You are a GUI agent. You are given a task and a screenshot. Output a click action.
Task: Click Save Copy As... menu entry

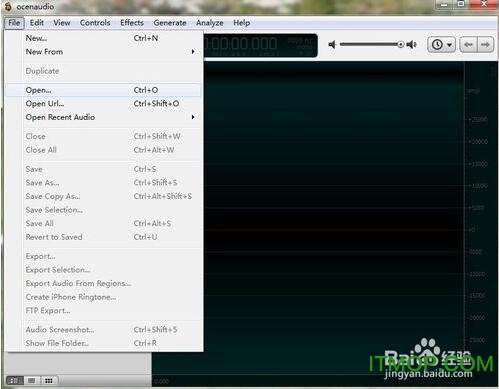point(103,196)
